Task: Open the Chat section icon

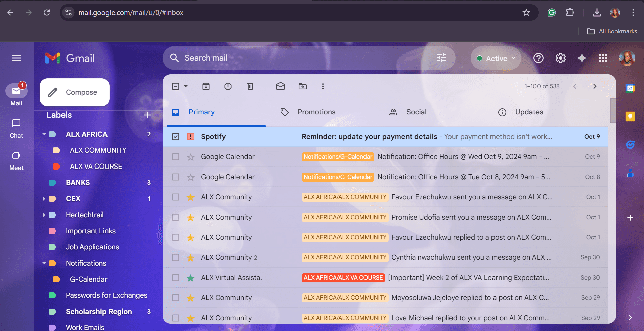Action: (16, 123)
